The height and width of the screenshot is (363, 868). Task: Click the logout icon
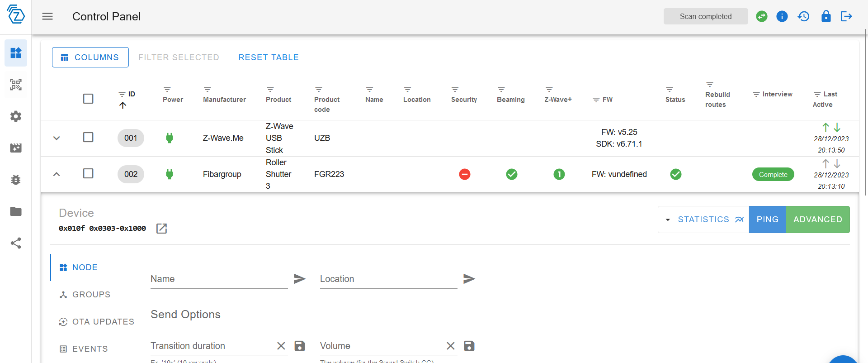point(846,16)
